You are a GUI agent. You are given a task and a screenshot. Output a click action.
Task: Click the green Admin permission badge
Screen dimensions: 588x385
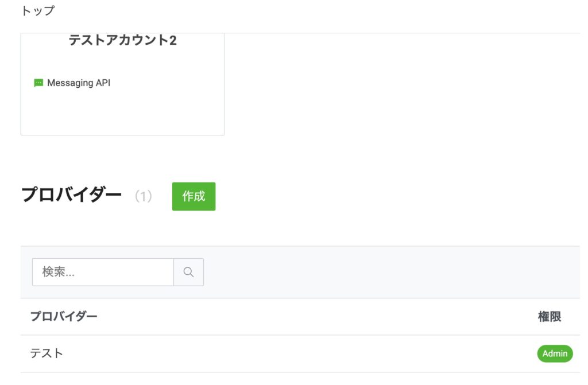(x=555, y=353)
